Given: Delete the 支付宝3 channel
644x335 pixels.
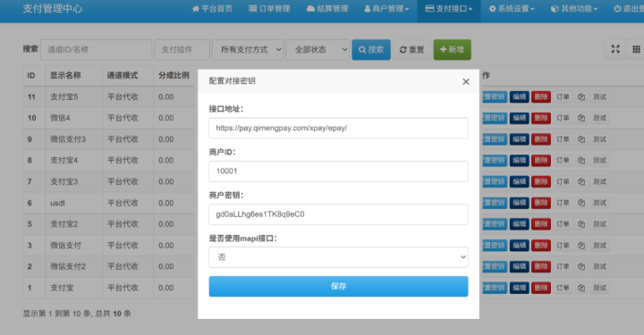Looking at the screenshot, I should 541,181.
